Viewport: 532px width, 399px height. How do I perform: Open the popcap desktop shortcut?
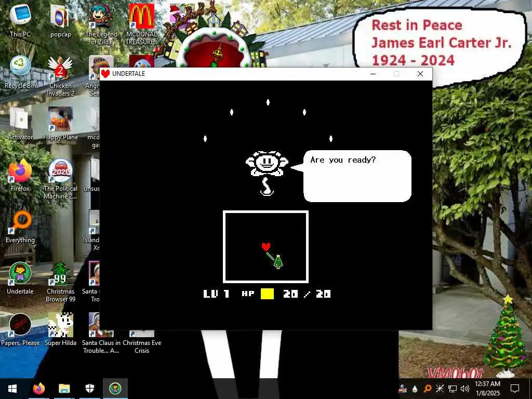[60, 21]
